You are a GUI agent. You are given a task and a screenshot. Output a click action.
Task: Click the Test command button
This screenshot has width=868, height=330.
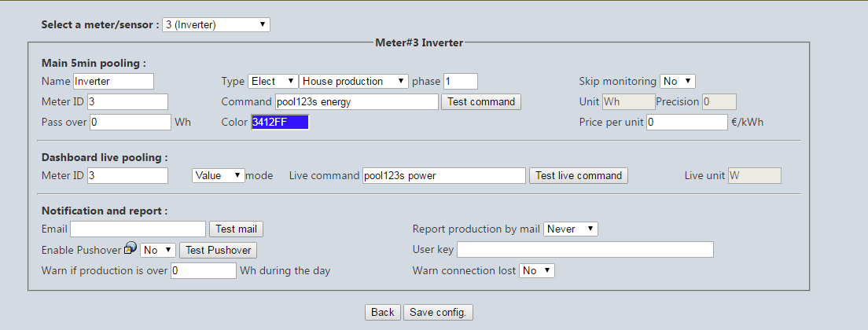481,101
